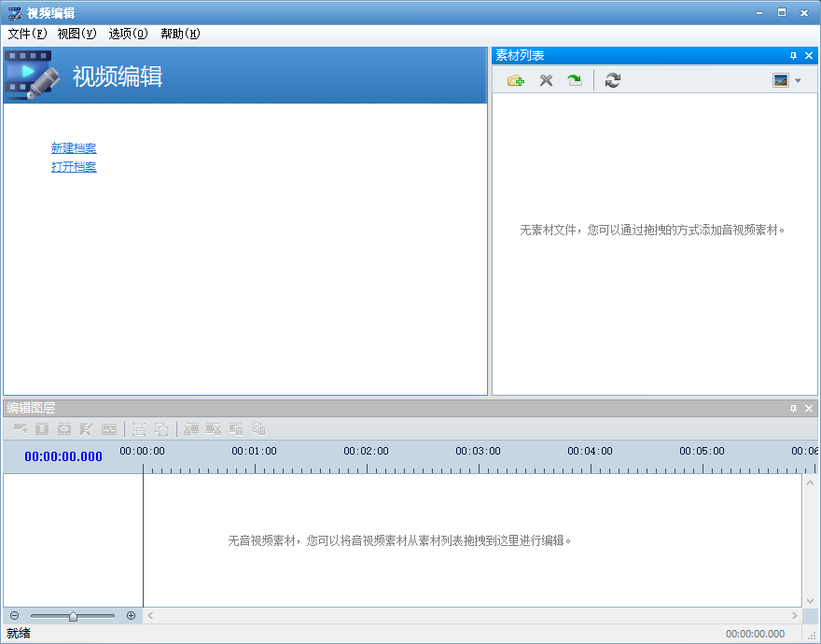Image resolution: width=821 pixels, height=644 pixels.
Task: Click the add layer icon in layer toolbar
Action: point(21,429)
